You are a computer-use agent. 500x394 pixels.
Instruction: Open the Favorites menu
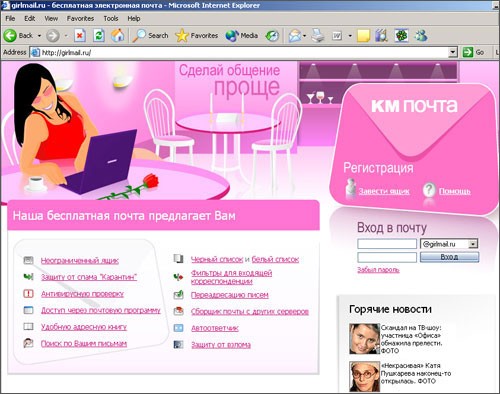click(80, 18)
